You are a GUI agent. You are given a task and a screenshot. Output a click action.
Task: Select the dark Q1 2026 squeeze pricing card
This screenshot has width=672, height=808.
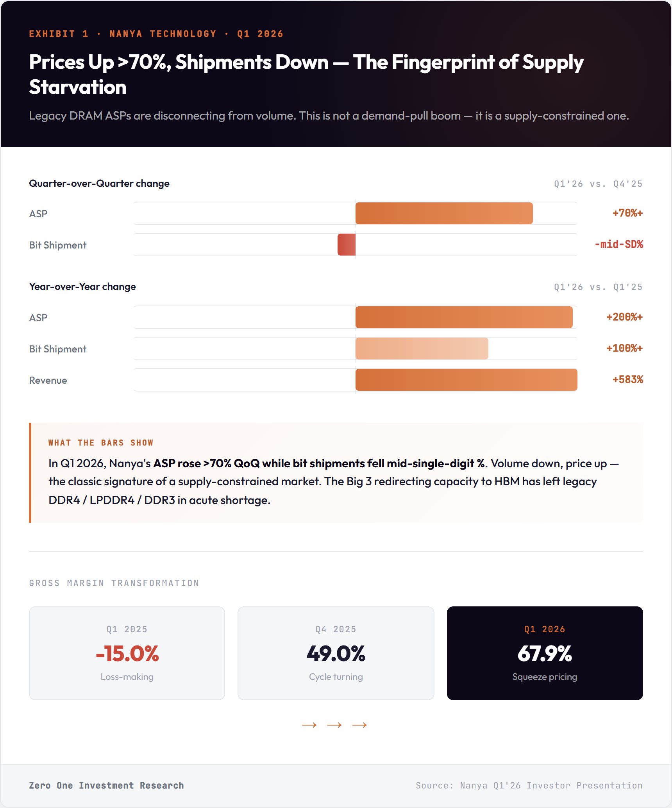(545, 653)
